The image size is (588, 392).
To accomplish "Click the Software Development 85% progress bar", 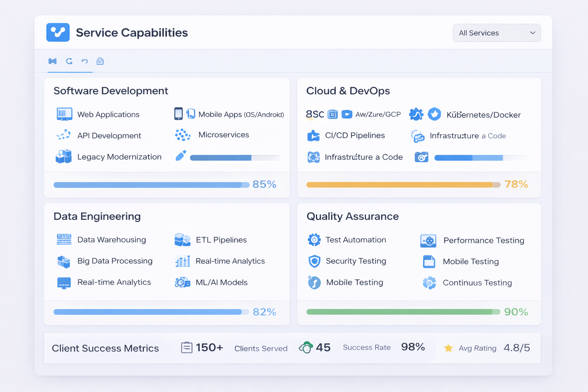I will (151, 185).
